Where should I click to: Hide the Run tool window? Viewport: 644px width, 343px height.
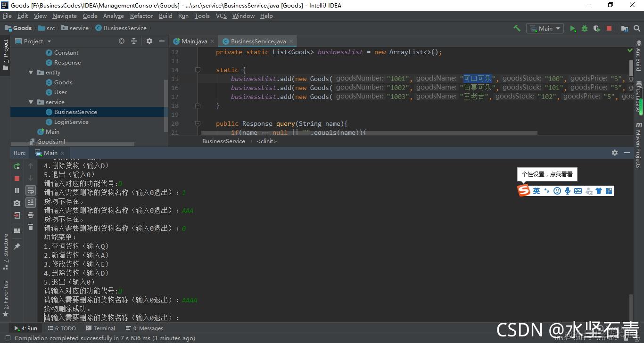[627, 153]
